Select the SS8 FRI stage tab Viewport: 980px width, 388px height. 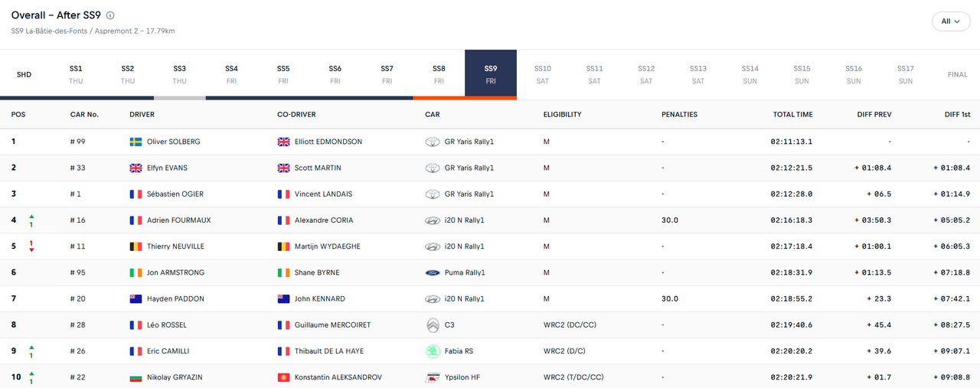[439, 75]
